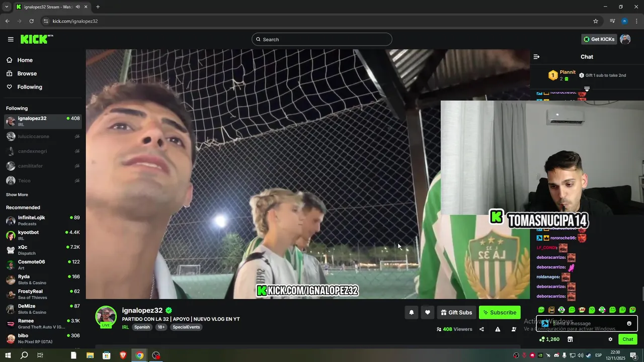Click the green Subscribe button

tap(500, 312)
